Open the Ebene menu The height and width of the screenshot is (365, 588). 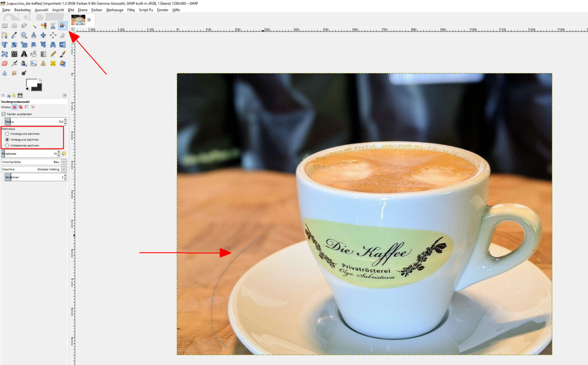(82, 10)
